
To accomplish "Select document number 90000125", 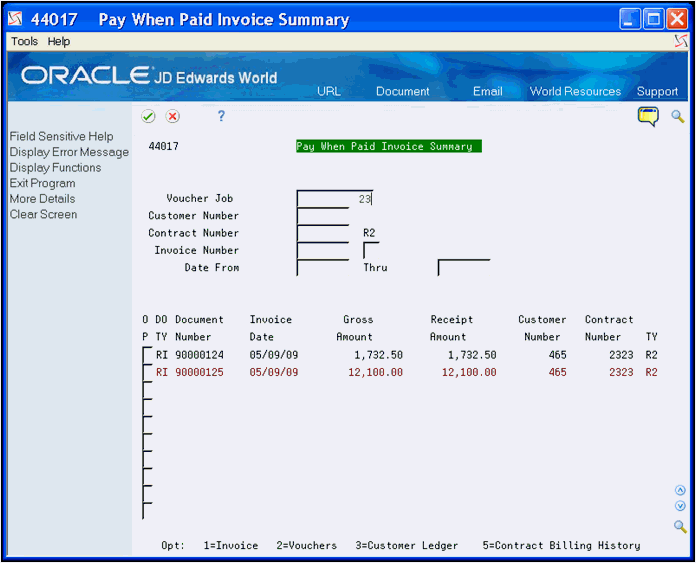I will coord(199,373).
